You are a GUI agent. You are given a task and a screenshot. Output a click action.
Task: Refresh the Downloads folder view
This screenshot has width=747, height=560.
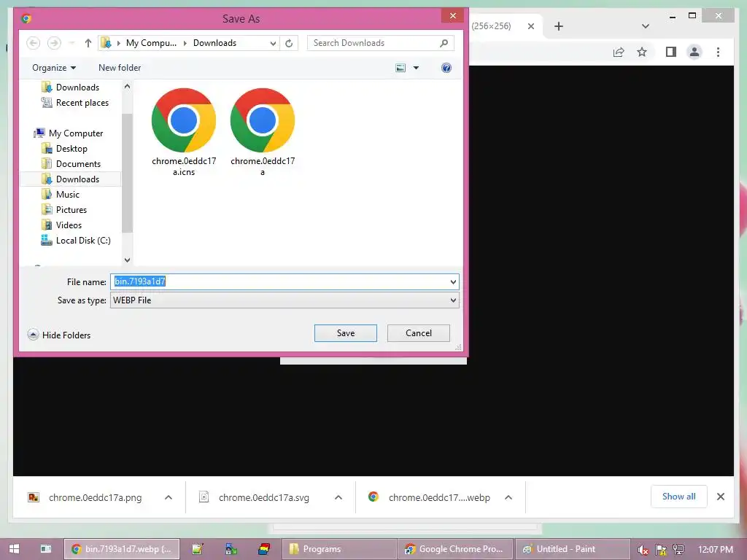[289, 43]
